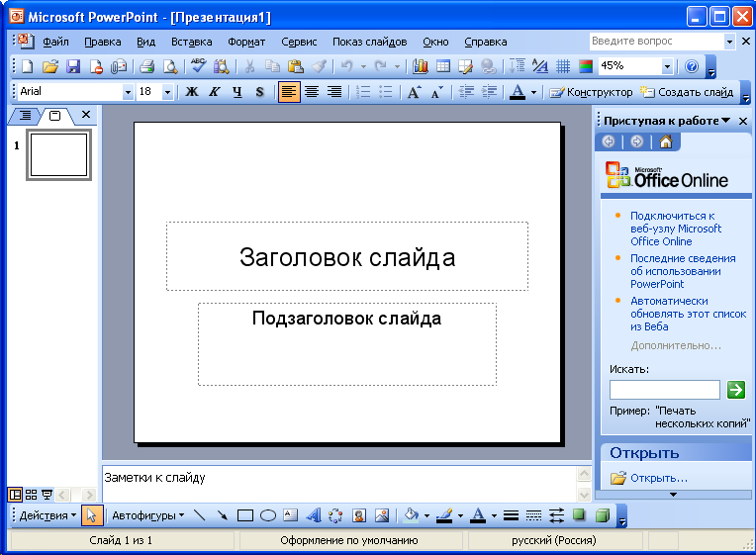
Task: Toggle grid display in the toolbar
Action: tap(563, 66)
